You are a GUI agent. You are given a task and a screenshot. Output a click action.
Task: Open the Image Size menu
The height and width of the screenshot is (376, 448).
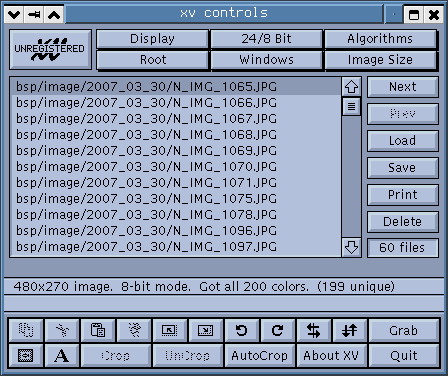coord(380,60)
